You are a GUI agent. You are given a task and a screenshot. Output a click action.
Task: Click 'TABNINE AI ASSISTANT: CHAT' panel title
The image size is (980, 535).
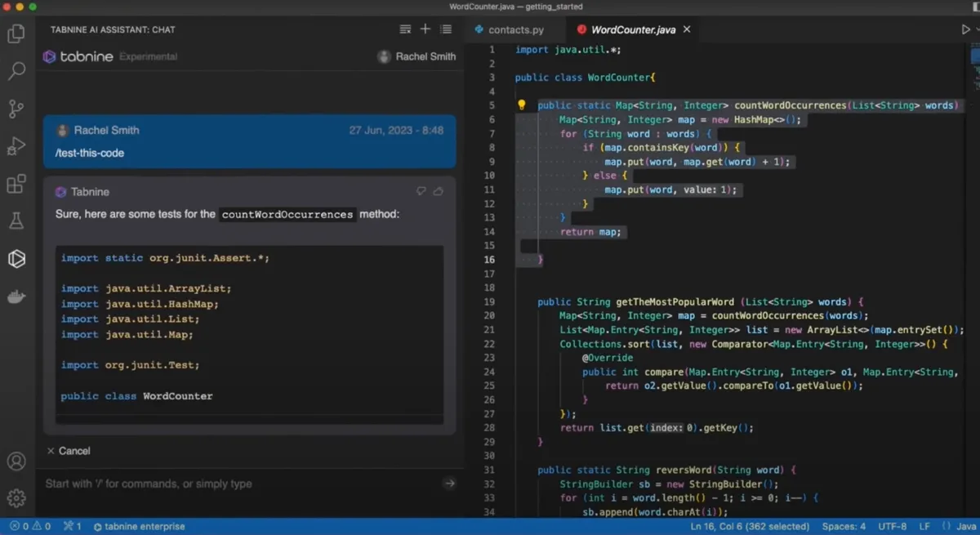click(x=113, y=29)
